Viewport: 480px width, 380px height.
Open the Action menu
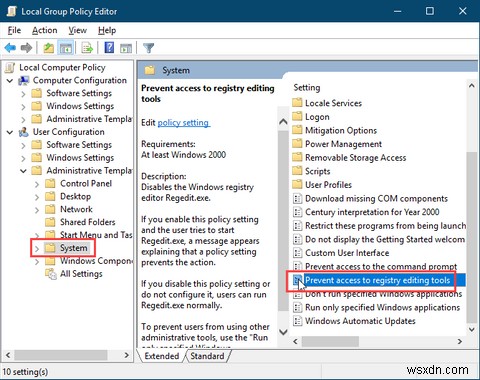[x=45, y=30]
